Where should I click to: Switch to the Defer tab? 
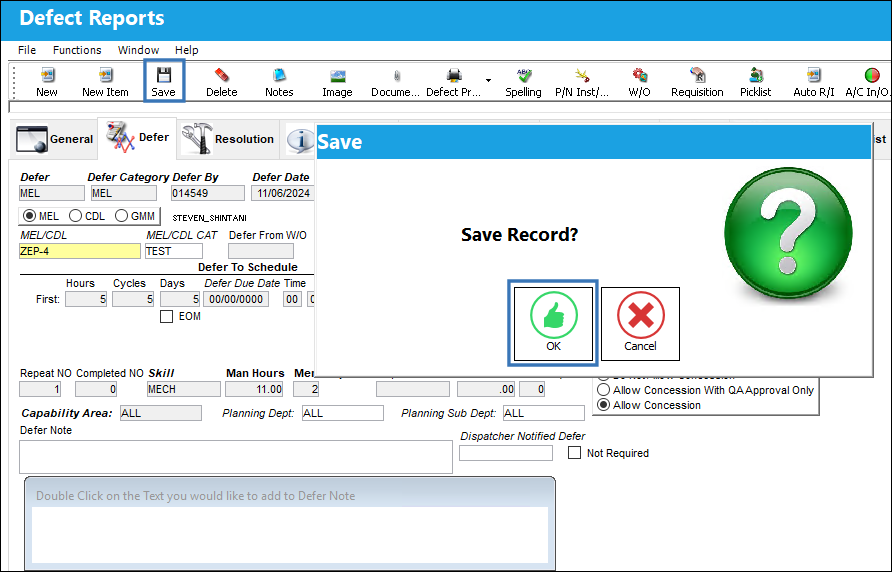point(137,138)
